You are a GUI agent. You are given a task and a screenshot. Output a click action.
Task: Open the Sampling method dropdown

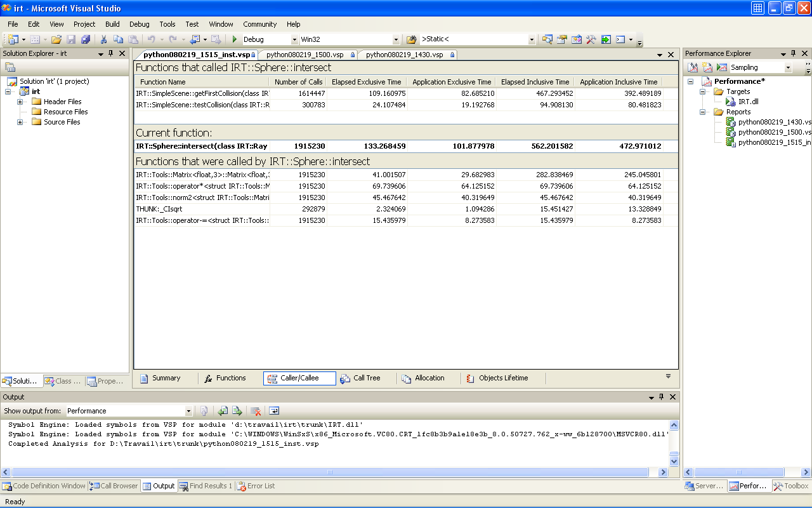pyautogui.click(x=788, y=67)
